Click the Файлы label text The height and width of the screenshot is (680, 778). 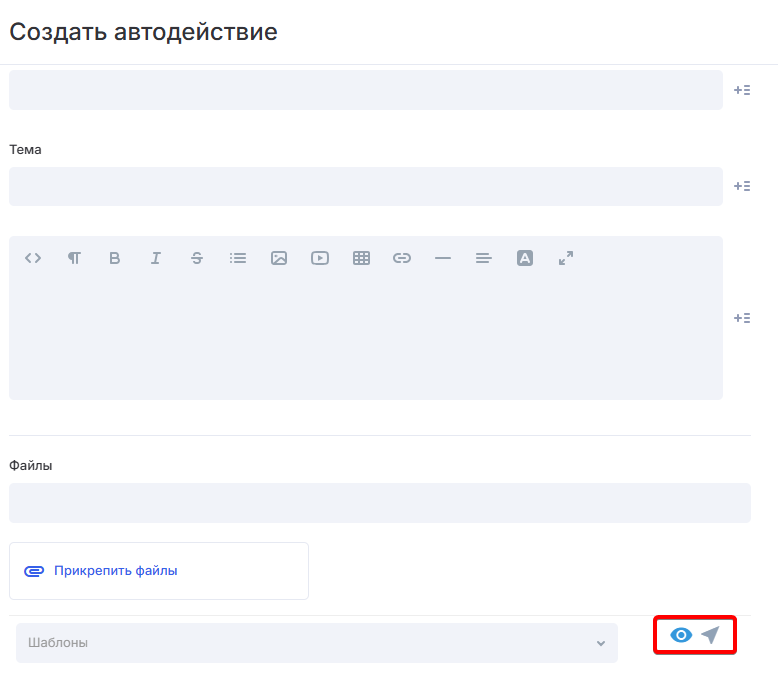pos(31,466)
